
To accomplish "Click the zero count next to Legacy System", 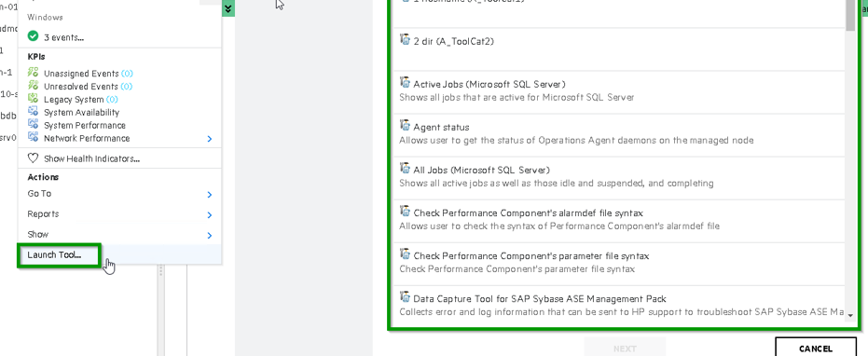I will pos(112,100).
